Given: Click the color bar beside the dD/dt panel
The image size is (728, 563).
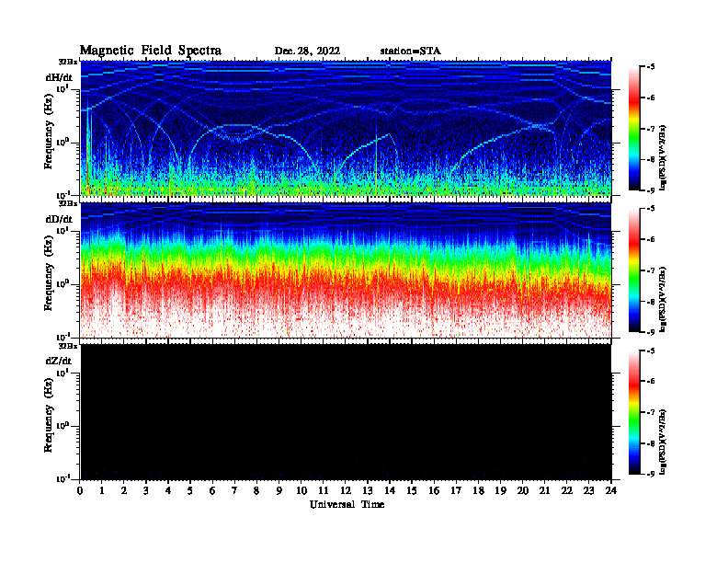Looking at the screenshot, I should (634, 270).
